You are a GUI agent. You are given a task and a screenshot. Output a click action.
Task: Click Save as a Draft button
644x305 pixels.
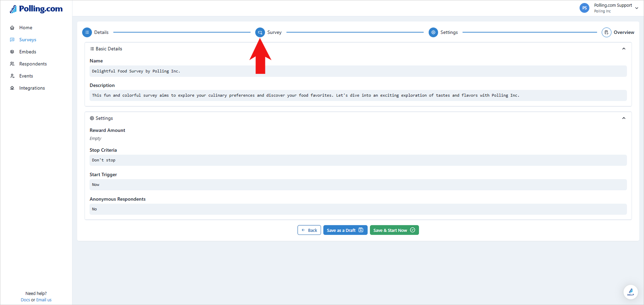point(345,230)
